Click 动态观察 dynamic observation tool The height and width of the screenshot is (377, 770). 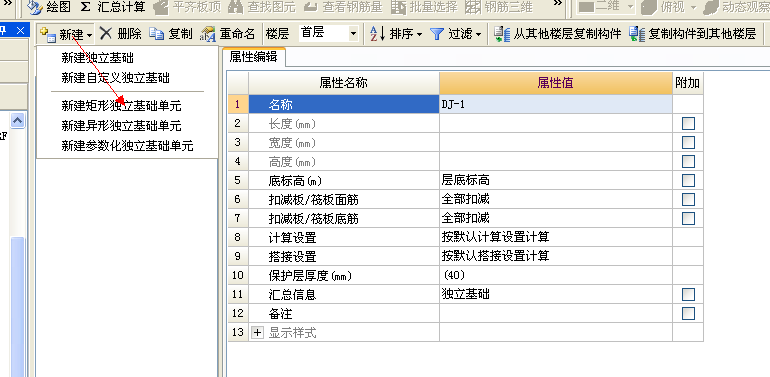[736, 7]
